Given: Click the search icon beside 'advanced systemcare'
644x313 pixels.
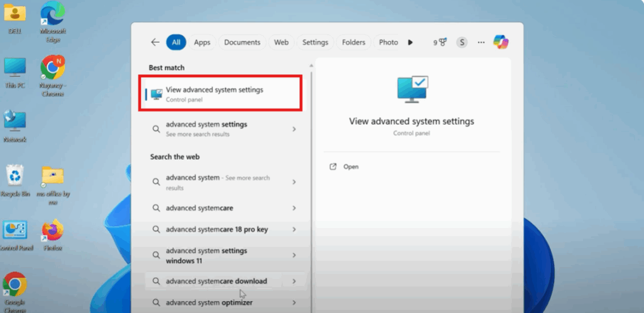Looking at the screenshot, I should (x=156, y=208).
